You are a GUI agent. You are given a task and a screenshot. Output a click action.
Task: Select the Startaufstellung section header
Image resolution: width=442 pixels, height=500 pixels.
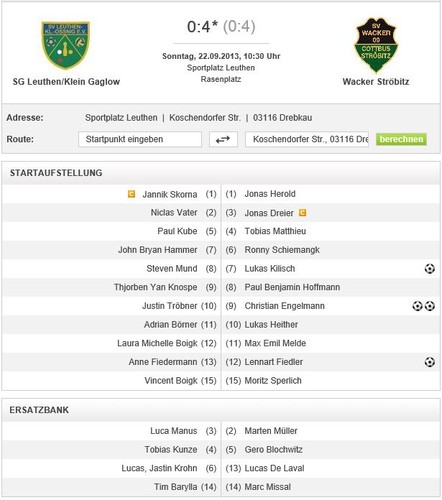click(56, 173)
